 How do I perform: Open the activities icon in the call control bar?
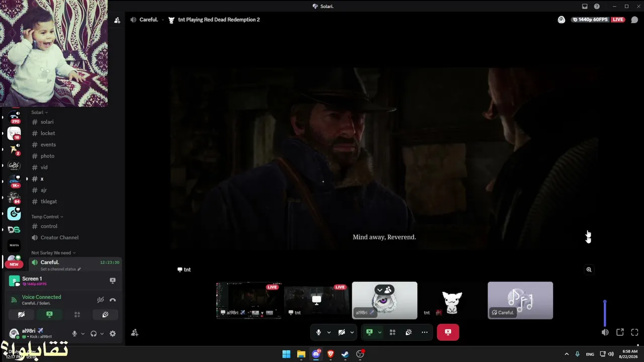click(x=392, y=332)
